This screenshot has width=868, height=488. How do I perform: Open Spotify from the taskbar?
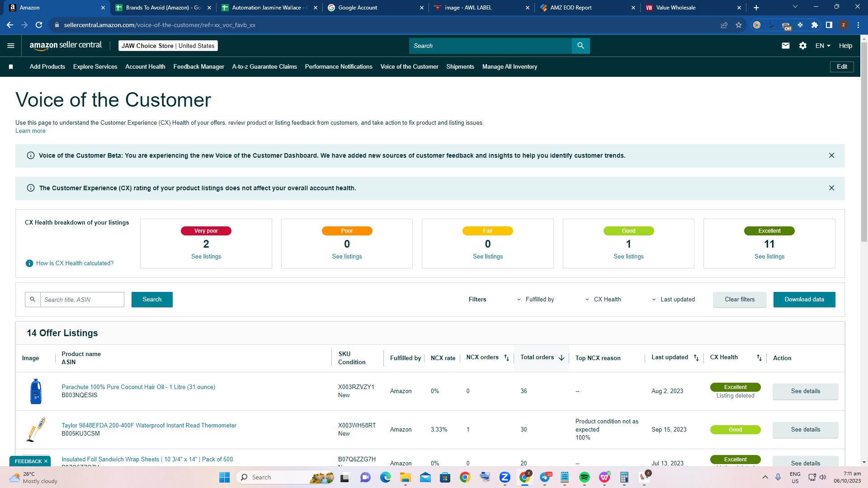pyautogui.click(x=585, y=477)
